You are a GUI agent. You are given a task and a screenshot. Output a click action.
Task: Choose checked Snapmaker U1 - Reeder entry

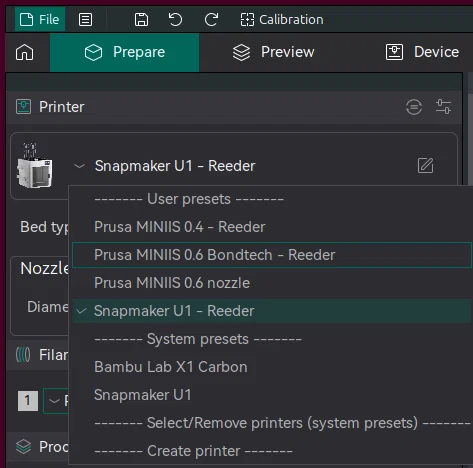pyautogui.click(x=271, y=311)
